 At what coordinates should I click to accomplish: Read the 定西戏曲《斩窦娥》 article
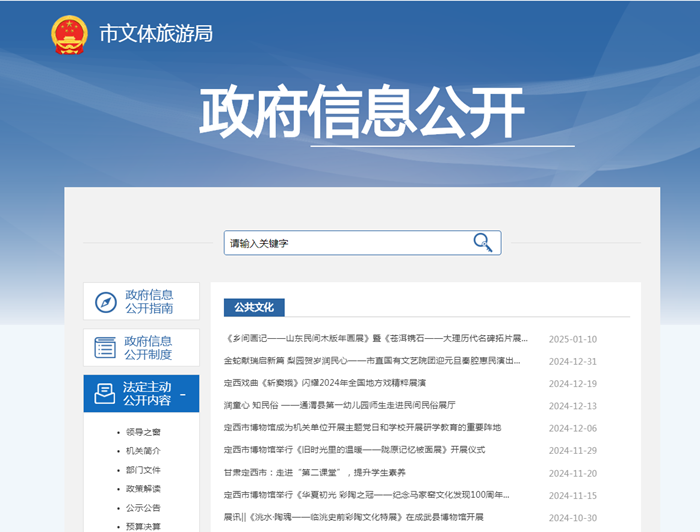[x=324, y=383]
